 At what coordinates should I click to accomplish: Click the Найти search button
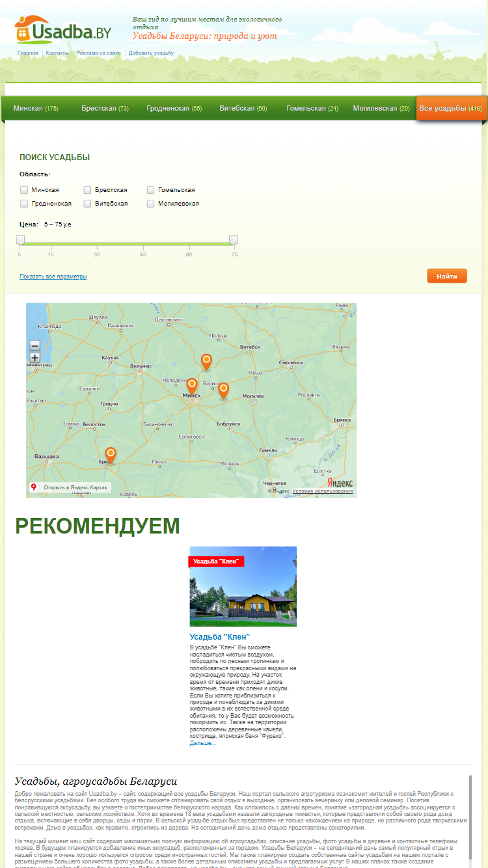447,276
